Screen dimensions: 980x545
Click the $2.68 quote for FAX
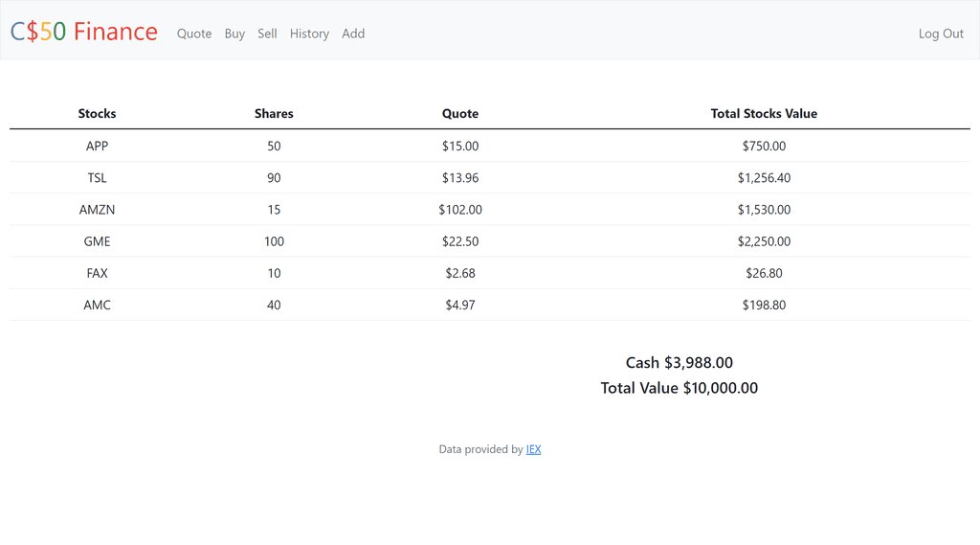460,273
